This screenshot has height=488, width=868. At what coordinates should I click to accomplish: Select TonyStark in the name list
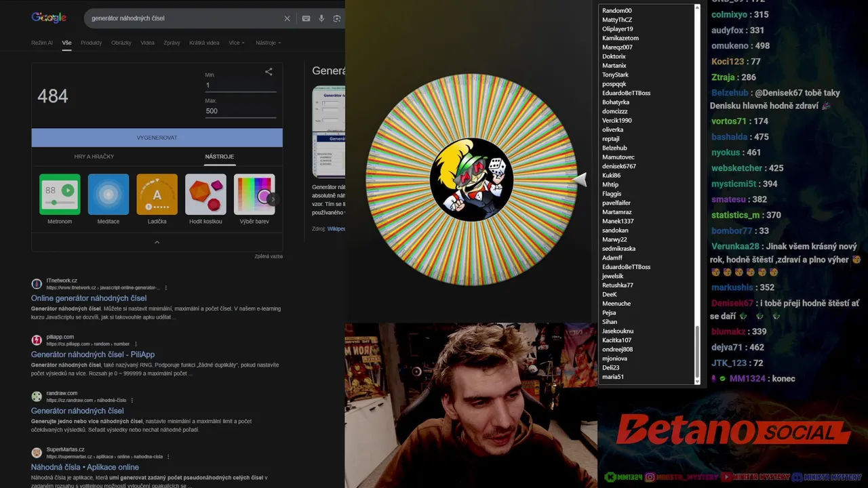click(x=616, y=75)
